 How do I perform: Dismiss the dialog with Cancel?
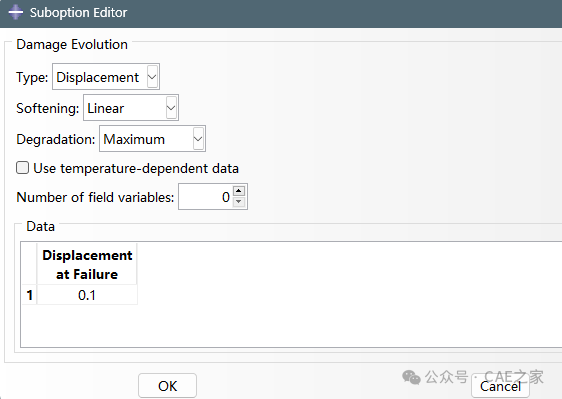(x=500, y=386)
